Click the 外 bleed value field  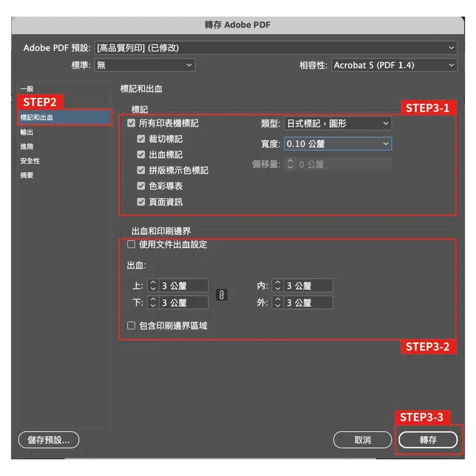(308, 302)
